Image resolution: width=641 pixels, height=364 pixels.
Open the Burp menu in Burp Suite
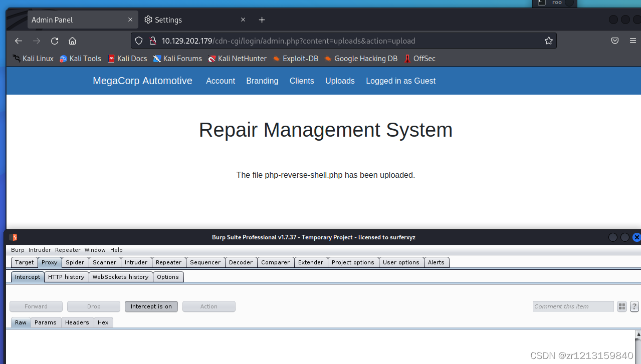click(18, 250)
